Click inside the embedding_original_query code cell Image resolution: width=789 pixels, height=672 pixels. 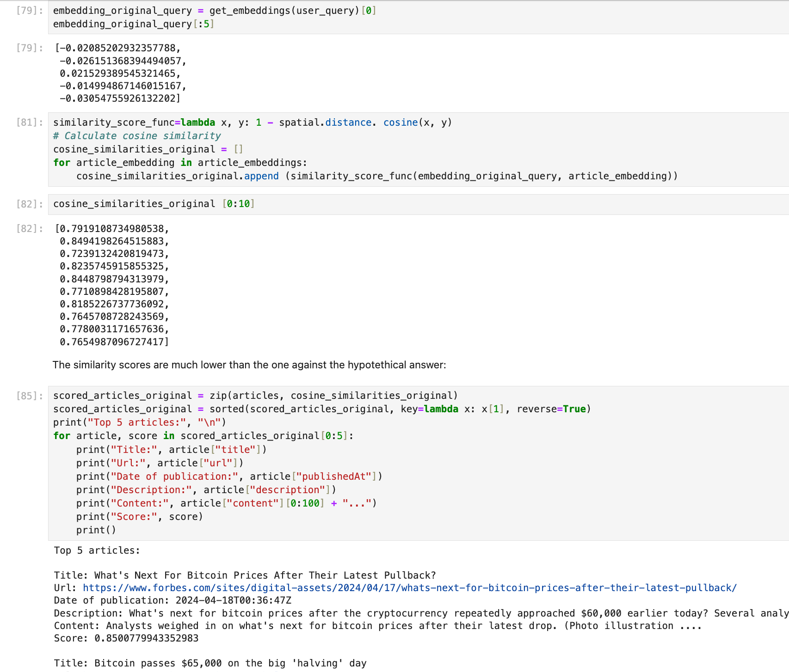pos(419,17)
